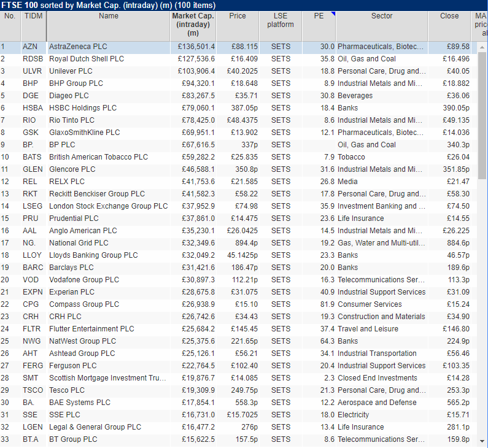Click the ULVR ticker
488x448 pixels.
32,71
